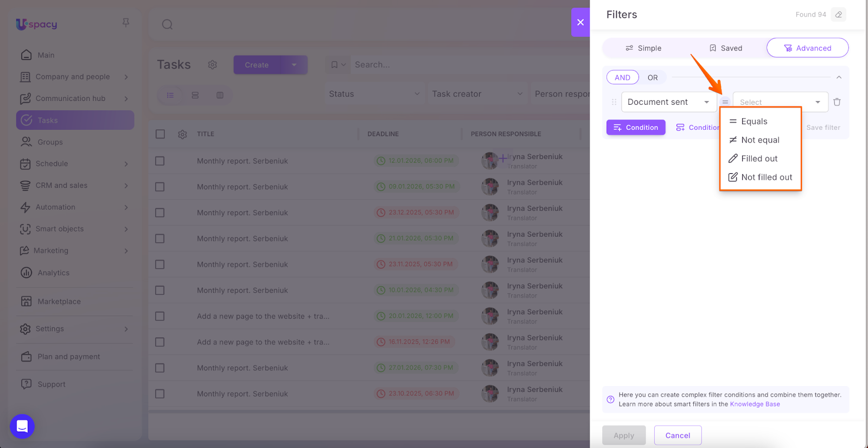Screen dimensions: 868x448
Task: Open the Knowledge Base link
Action: pyautogui.click(x=755, y=404)
